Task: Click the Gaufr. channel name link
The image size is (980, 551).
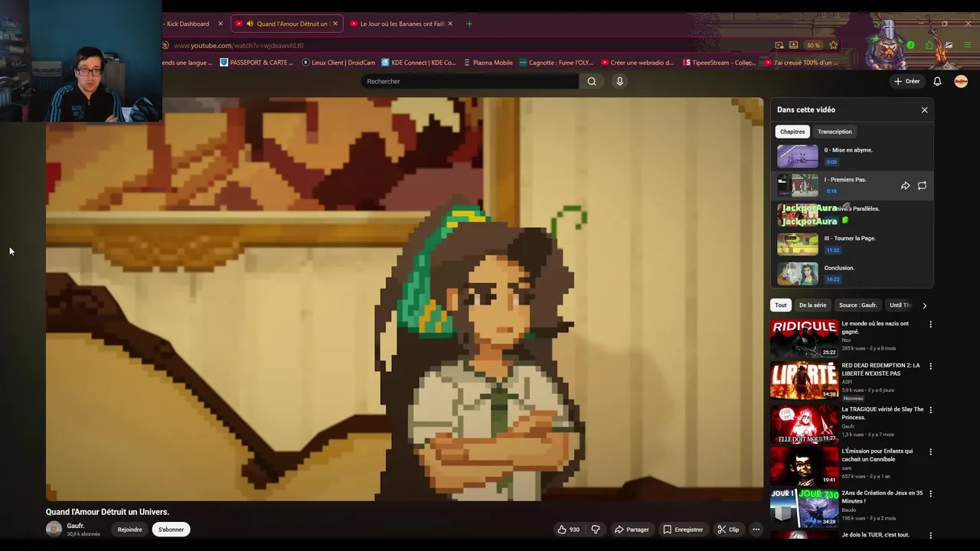Action: pyautogui.click(x=75, y=526)
